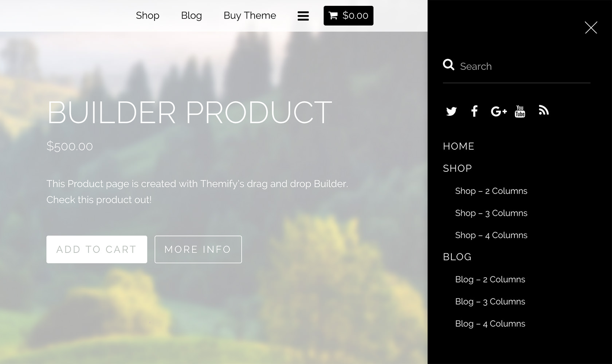Open Shop – 3 Columns submenu item
The height and width of the screenshot is (364, 612).
(x=491, y=213)
